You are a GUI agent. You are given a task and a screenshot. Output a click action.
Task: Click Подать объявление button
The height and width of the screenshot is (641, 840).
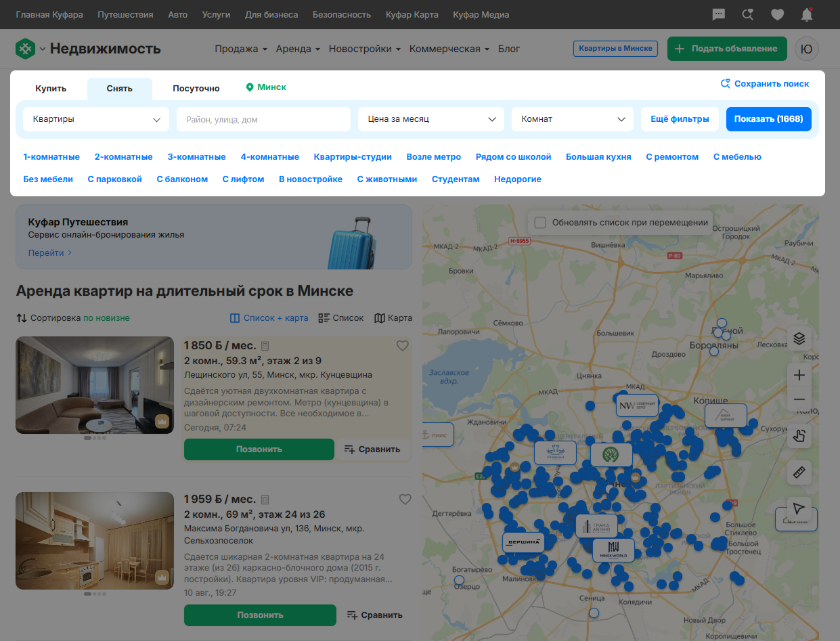[x=727, y=49]
